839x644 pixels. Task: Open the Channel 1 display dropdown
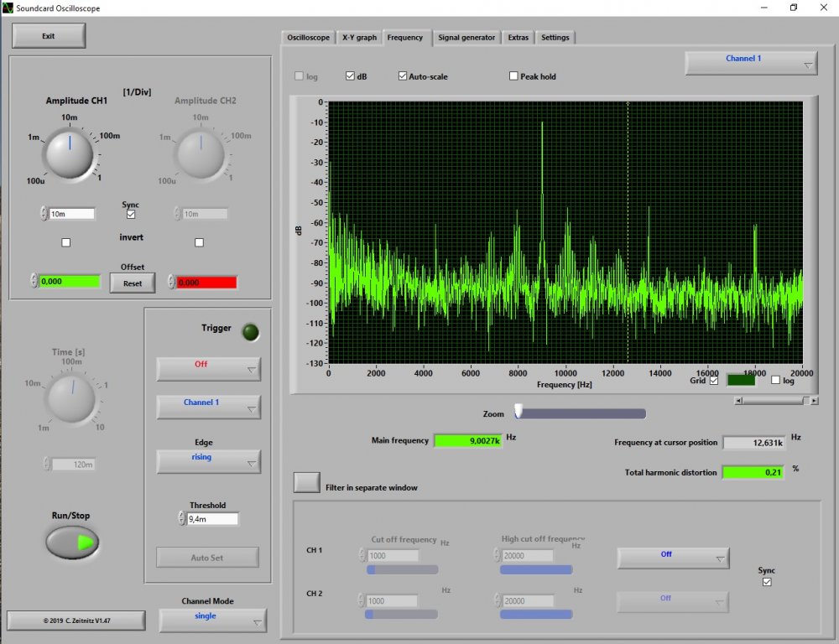751,63
